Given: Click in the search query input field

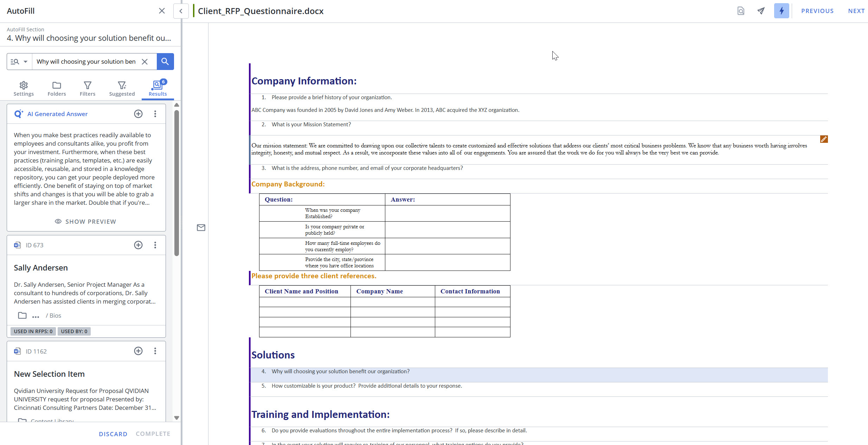Looking at the screenshot, I should 86,62.
